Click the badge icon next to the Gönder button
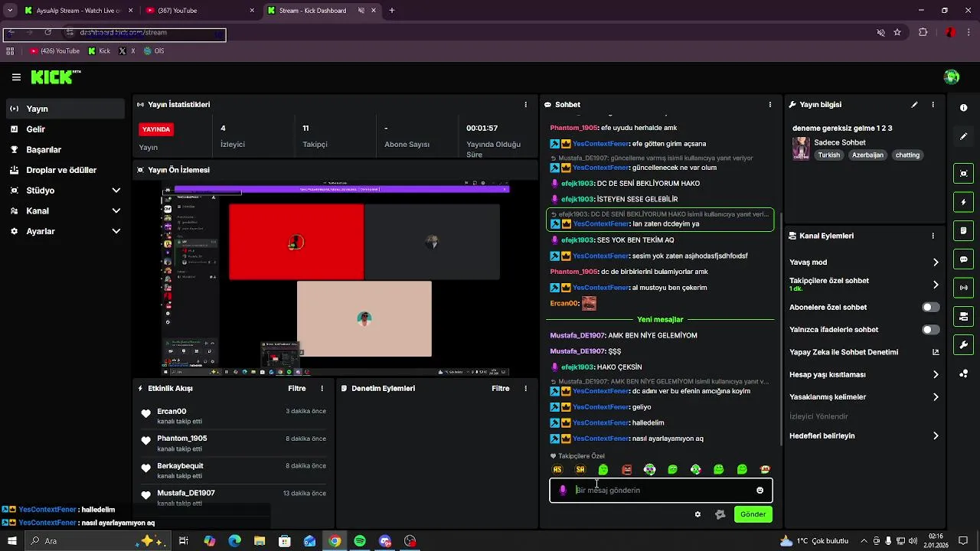Viewport: 980px width, 551px height. click(720, 514)
